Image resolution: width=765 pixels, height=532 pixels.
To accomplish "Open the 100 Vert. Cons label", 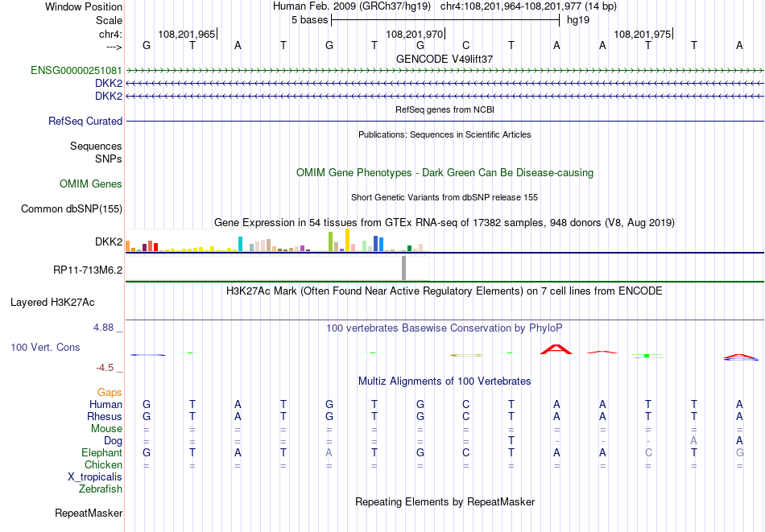I will [x=45, y=347].
